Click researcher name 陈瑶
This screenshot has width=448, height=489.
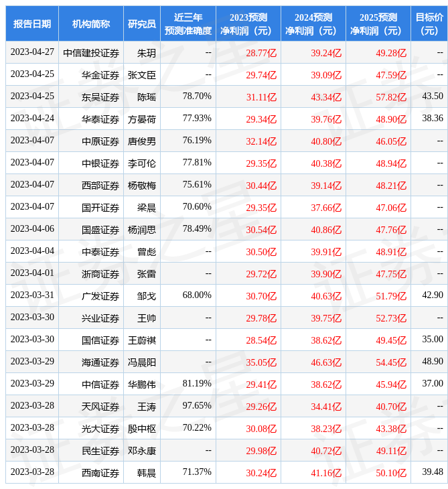click(x=147, y=97)
